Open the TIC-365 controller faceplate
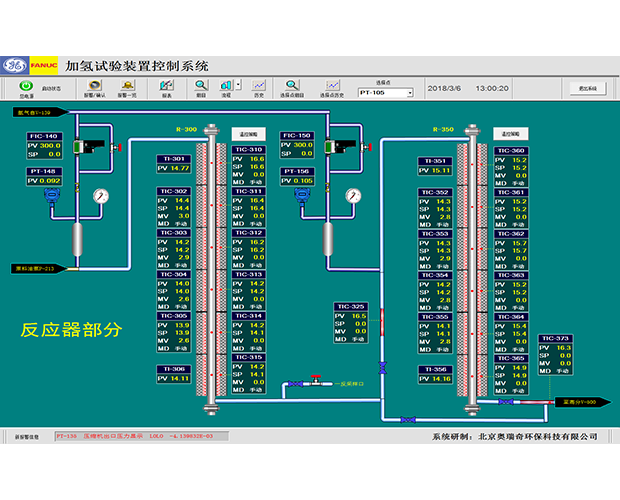 [x=511, y=374]
